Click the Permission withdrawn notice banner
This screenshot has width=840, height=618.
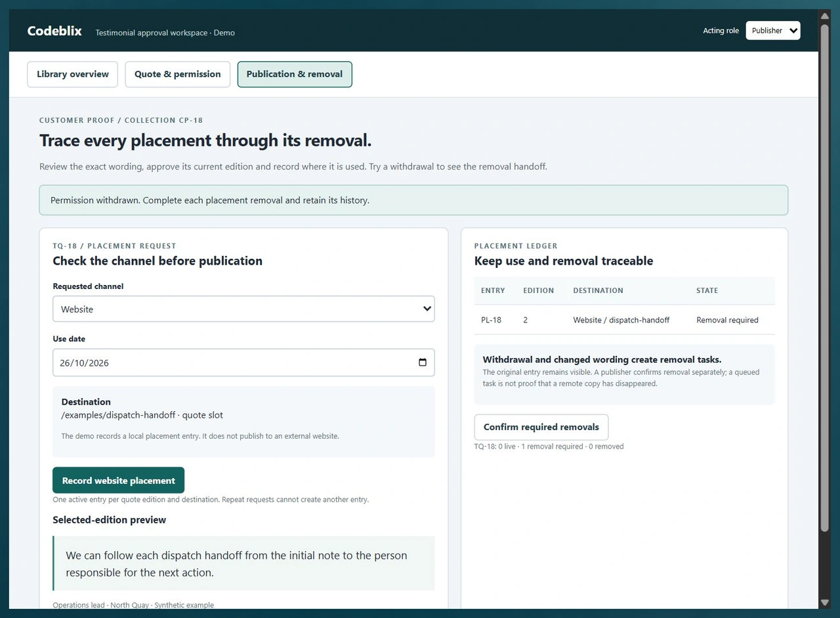point(413,200)
